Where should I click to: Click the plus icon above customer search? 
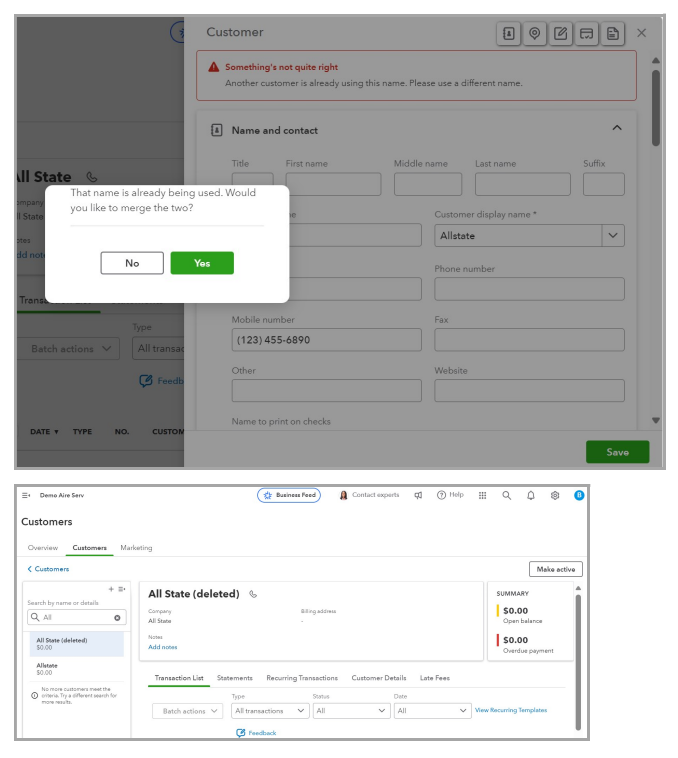pyautogui.click(x=111, y=589)
